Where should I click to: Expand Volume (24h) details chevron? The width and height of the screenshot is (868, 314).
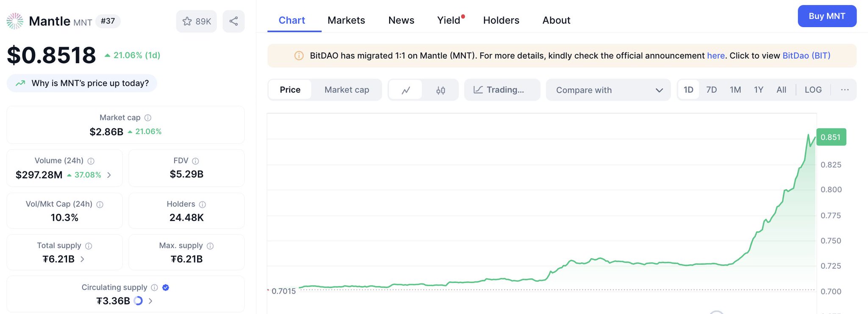pyautogui.click(x=109, y=175)
